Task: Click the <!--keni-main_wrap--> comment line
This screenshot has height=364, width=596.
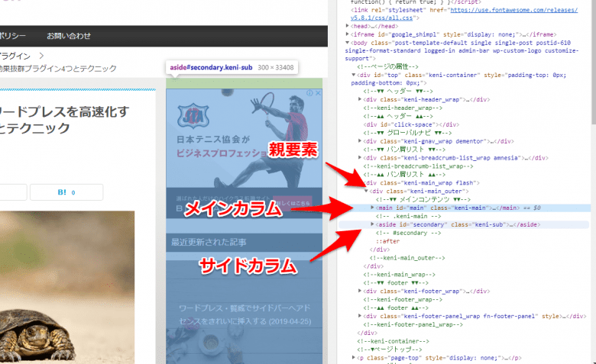Action: click(x=399, y=275)
